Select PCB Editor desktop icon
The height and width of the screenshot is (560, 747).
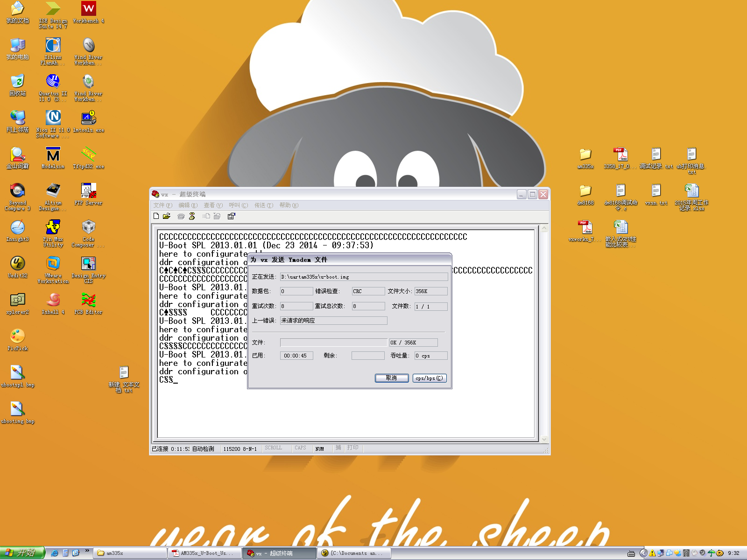[88, 304]
